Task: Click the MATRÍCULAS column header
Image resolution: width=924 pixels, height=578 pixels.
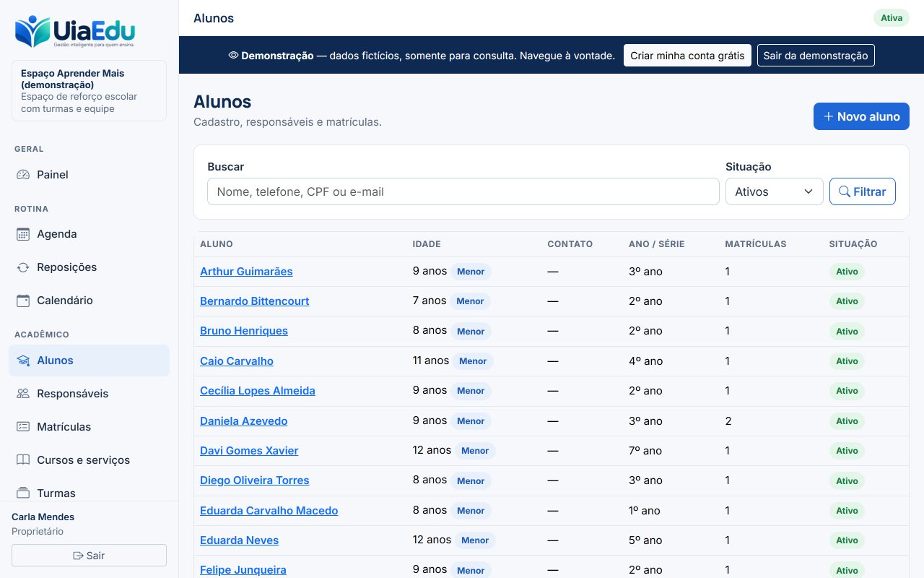Action: (x=756, y=244)
